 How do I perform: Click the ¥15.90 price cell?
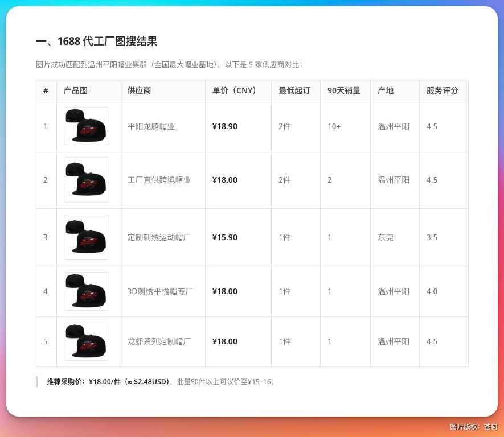pyautogui.click(x=224, y=237)
